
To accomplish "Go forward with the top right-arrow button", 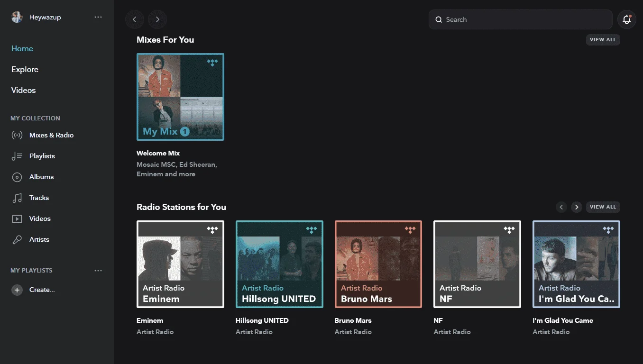I will pyautogui.click(x=157, y=19).
